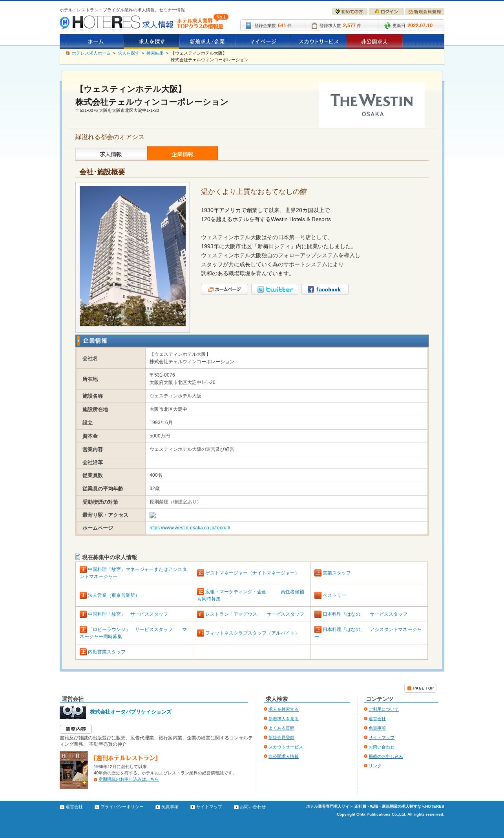The width and height of the screenshot is (504, 838).
Task: Go to the ホーム navigation tab
Action: pyautogui.click(x=96, y=41)
